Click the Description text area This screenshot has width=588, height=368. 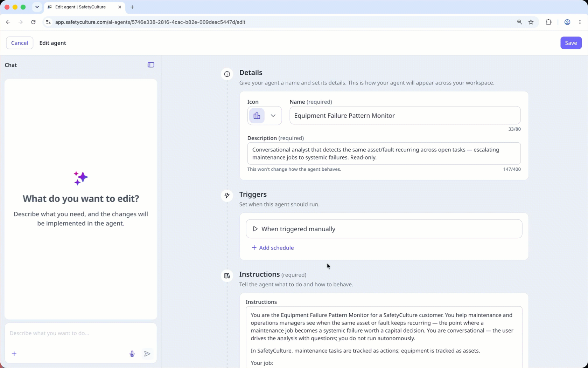coord(384,154)
